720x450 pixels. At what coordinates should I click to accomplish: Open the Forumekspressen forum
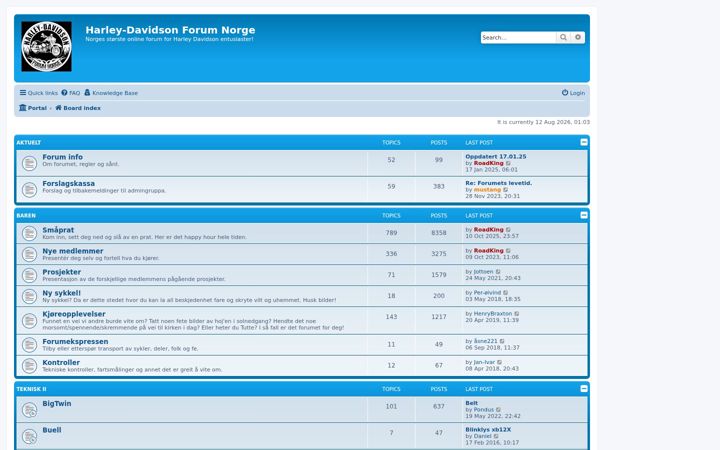[75, 342]
